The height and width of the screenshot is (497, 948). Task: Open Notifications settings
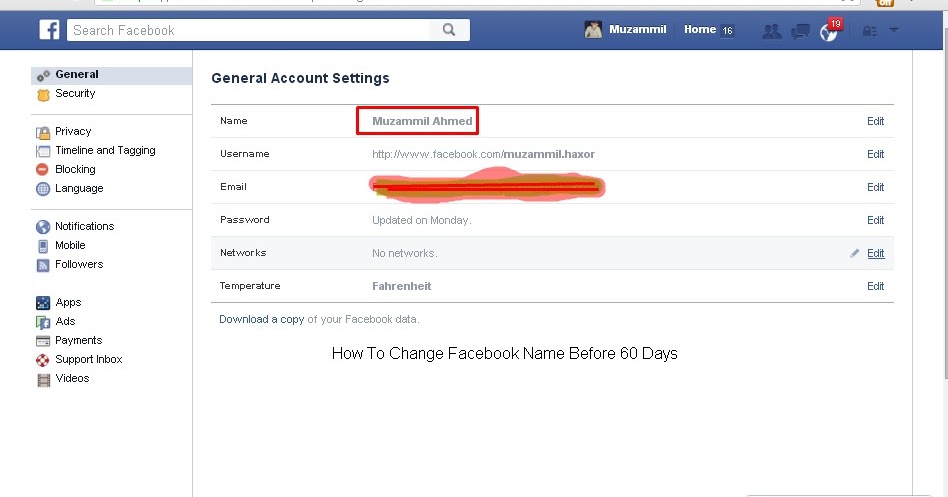click(x=85, y=226)
